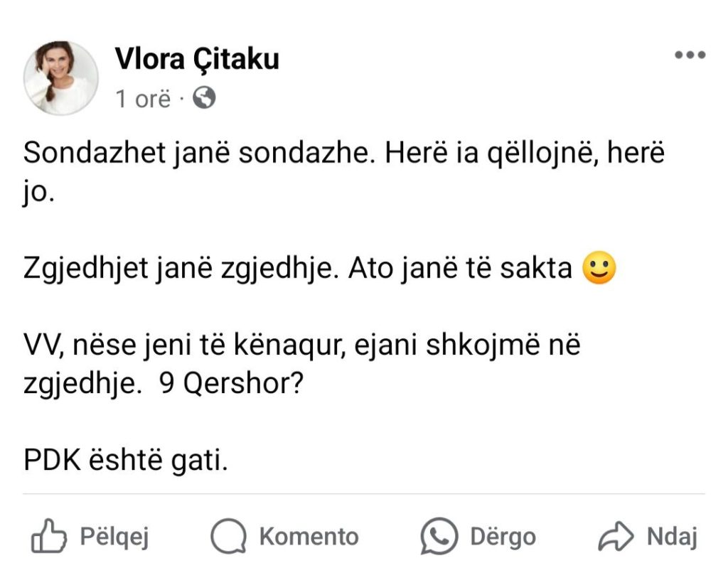Image resolution: width=728 pixels, height=563 pixels.
Task: Select the Ndaj share label
Action: [672, 537]
